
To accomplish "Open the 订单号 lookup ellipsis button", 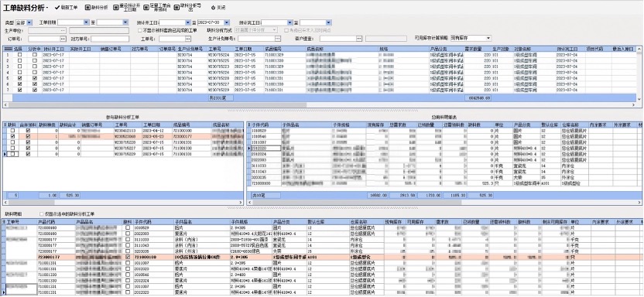I will click(x=63, y=39).
